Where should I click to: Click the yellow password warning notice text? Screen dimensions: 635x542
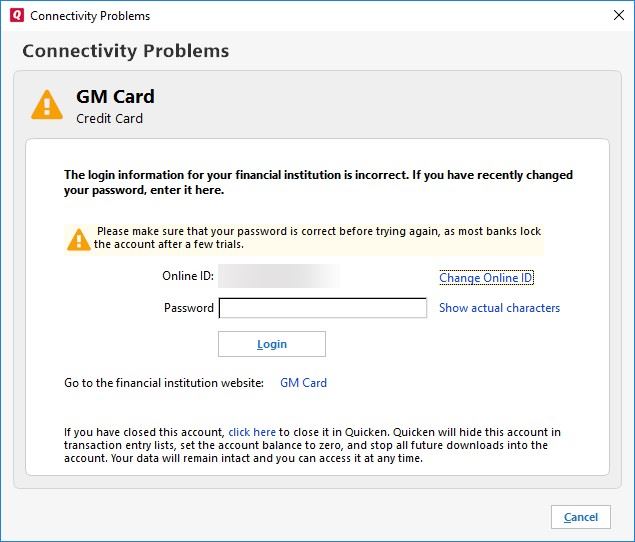318,238
